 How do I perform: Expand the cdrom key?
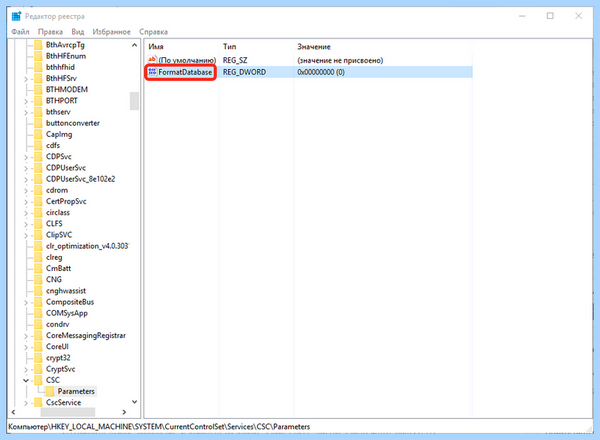[26, 191]
